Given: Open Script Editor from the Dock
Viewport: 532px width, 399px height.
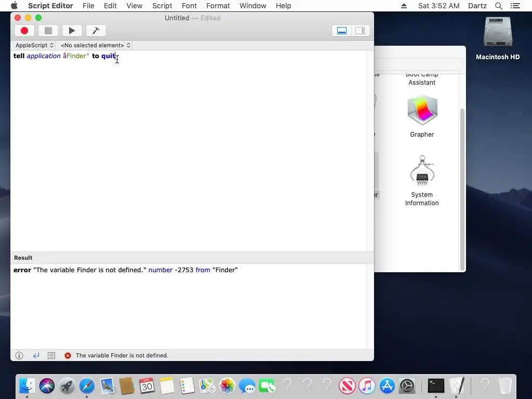Looking at the screenshot, I should tap(456, 386).
